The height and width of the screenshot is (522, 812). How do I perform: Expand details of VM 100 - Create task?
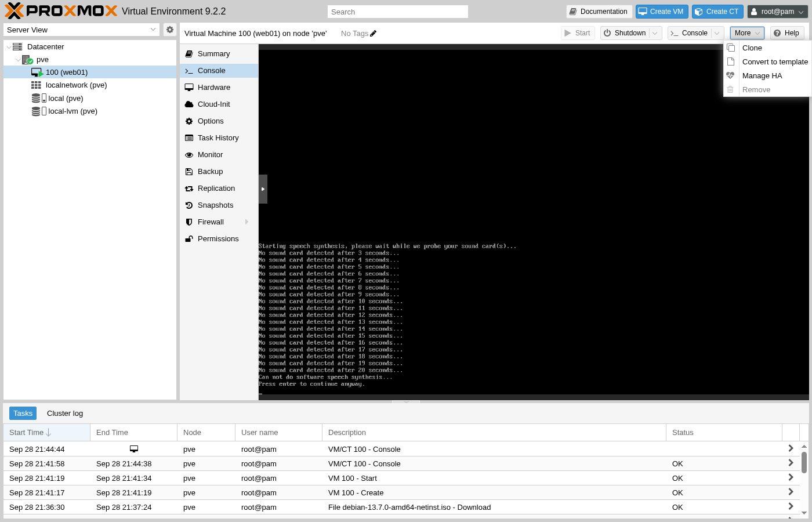[791, 492]
